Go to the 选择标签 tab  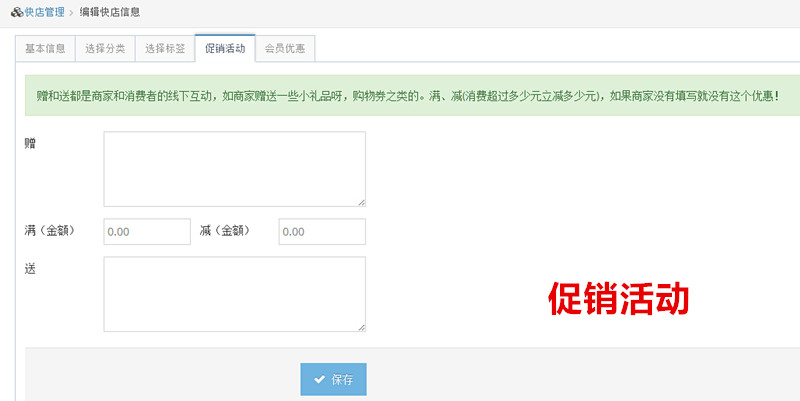[165, 48]
